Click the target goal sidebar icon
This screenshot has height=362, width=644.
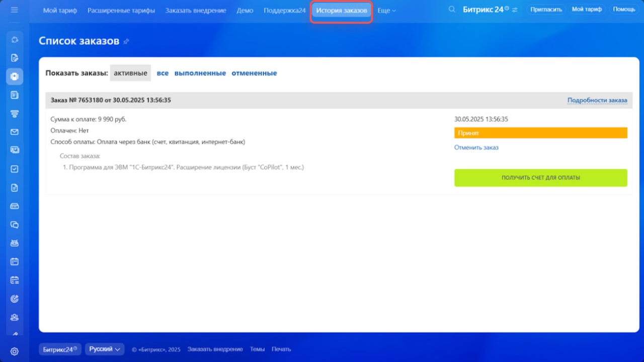point(15,299)
